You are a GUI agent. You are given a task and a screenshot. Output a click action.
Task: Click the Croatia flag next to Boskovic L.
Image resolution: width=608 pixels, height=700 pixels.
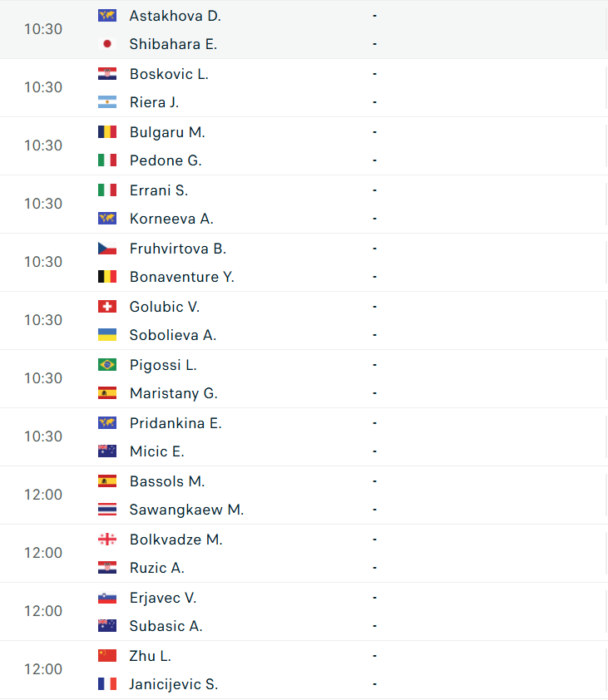point(106,74)
